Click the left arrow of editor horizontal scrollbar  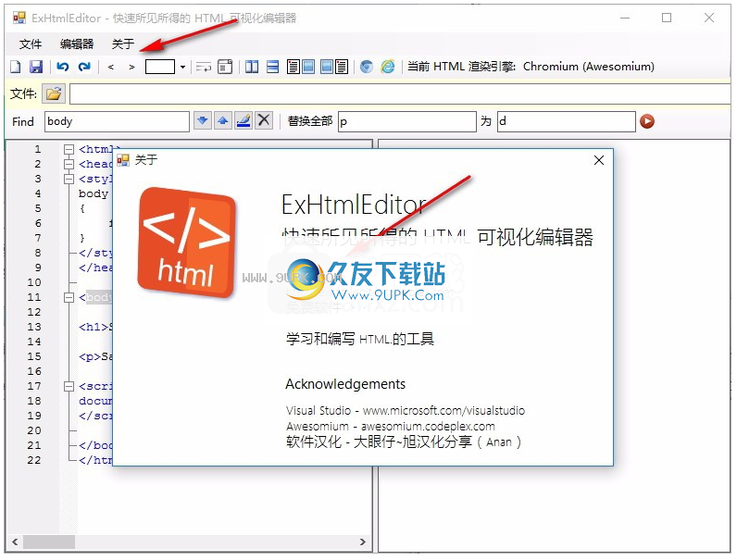coord(15,541)
